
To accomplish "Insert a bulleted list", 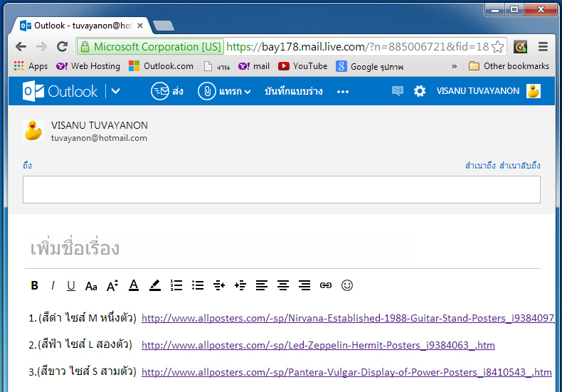I will 198,285.
